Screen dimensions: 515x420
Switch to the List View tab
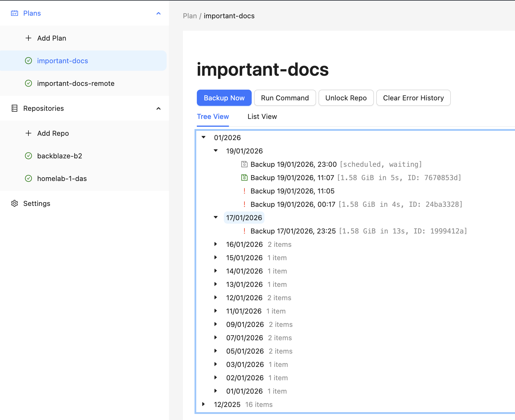click(x=262, y=117)
